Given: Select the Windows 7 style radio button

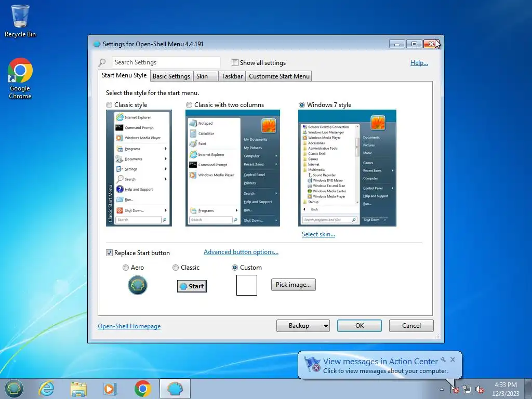Looking at the screenshot, I should 302,105.
